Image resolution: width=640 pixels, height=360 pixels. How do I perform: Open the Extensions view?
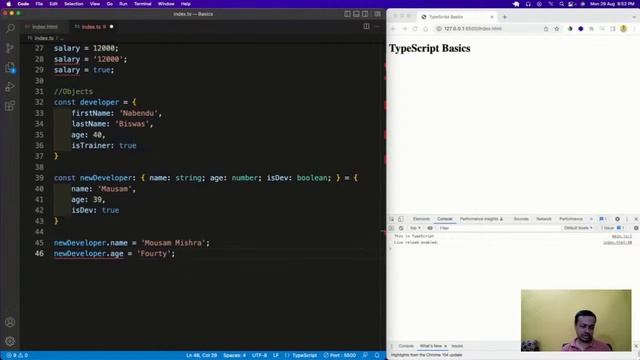tap(10, 106)
